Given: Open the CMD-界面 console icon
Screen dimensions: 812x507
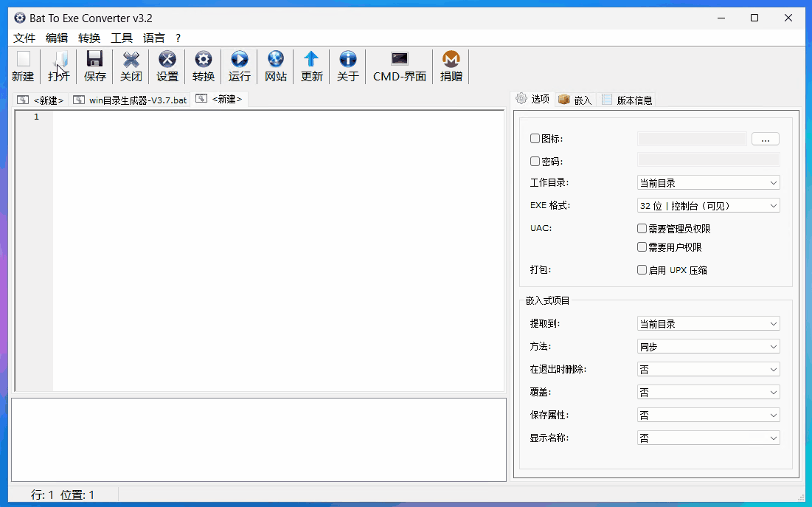Looking at the screenshot, I should click(x=399, y=58).
